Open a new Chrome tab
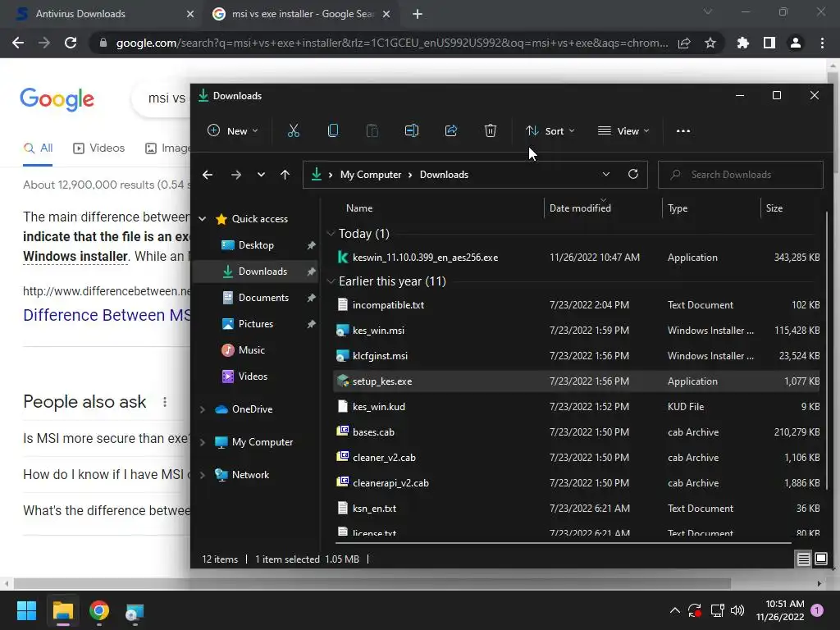This screenshot has height=630, width=840. point(418,14)
